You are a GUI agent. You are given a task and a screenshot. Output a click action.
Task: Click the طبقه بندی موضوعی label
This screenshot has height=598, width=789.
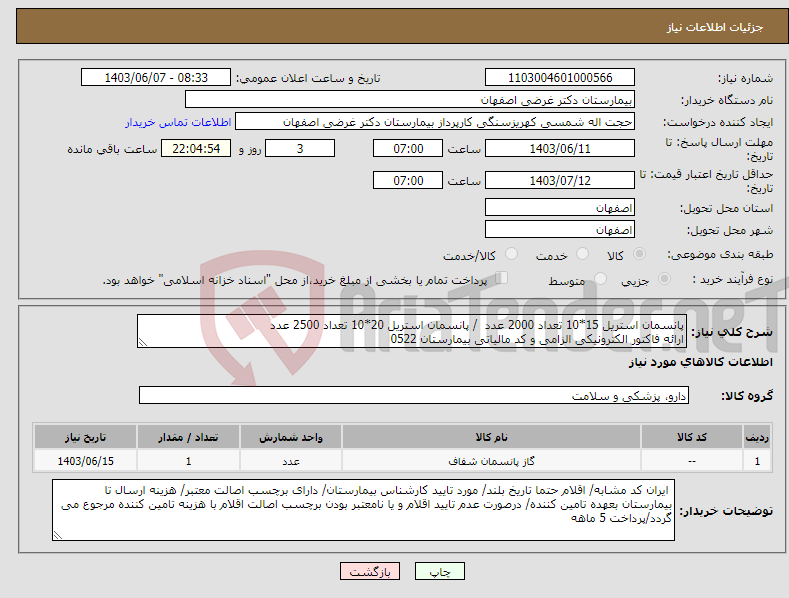(720, 254)
